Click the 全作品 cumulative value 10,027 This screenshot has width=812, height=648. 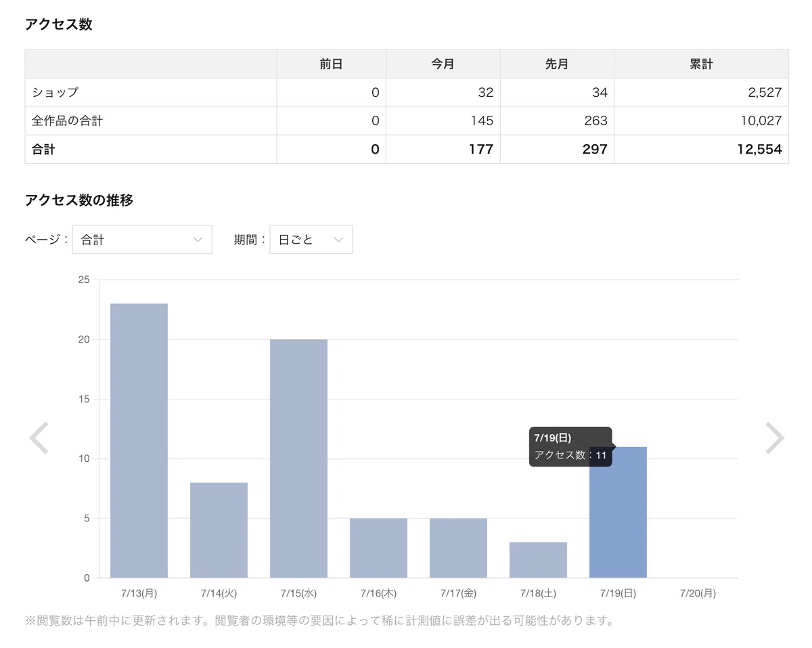tap(761, 121)
